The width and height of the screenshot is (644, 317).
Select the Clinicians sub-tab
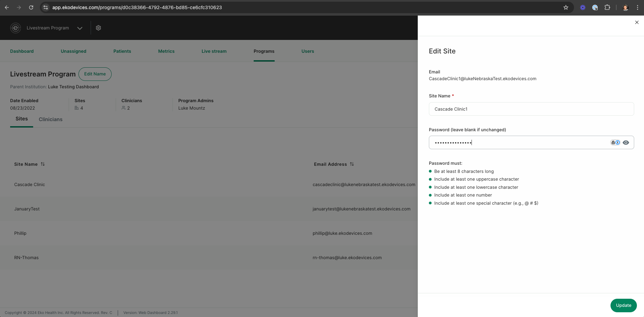(51, 119)
